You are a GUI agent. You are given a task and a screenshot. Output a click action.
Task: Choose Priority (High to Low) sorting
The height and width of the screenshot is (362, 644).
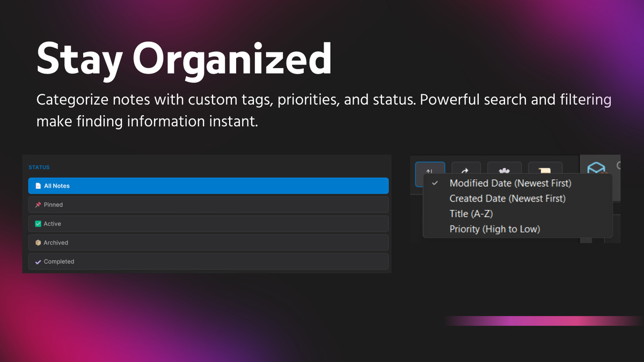click(x=495, y=229)
